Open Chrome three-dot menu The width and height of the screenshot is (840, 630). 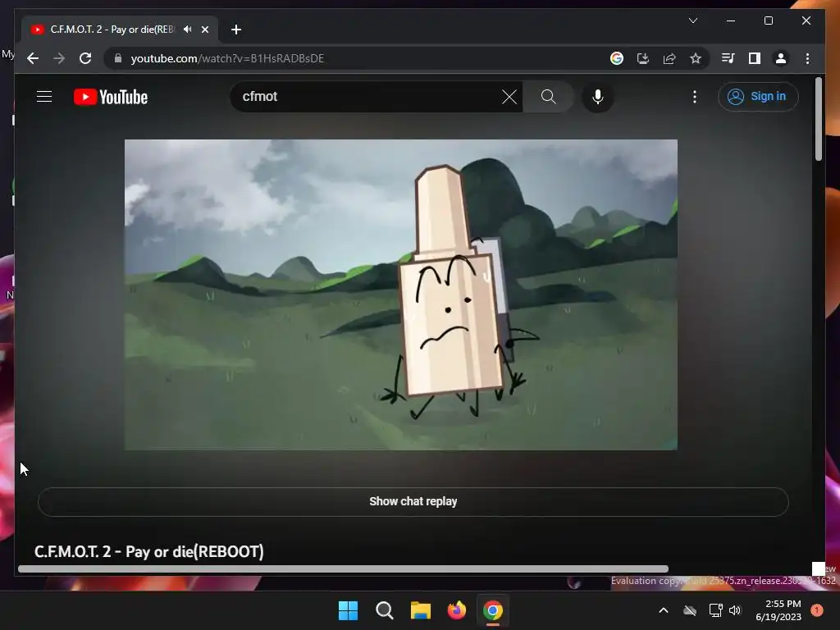807,58
